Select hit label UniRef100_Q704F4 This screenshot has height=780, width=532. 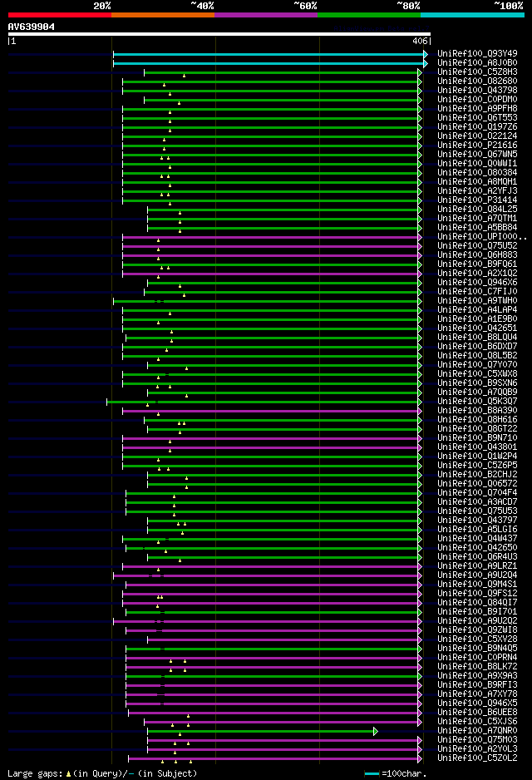tap(477, 492)
